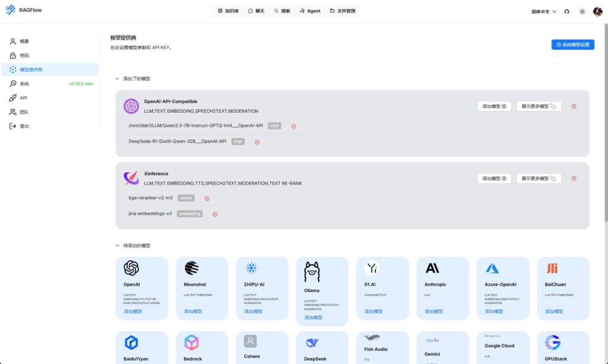Click the Xinference provider logo
The height and width of the screenshot is (364, 608).
[131, 178]
